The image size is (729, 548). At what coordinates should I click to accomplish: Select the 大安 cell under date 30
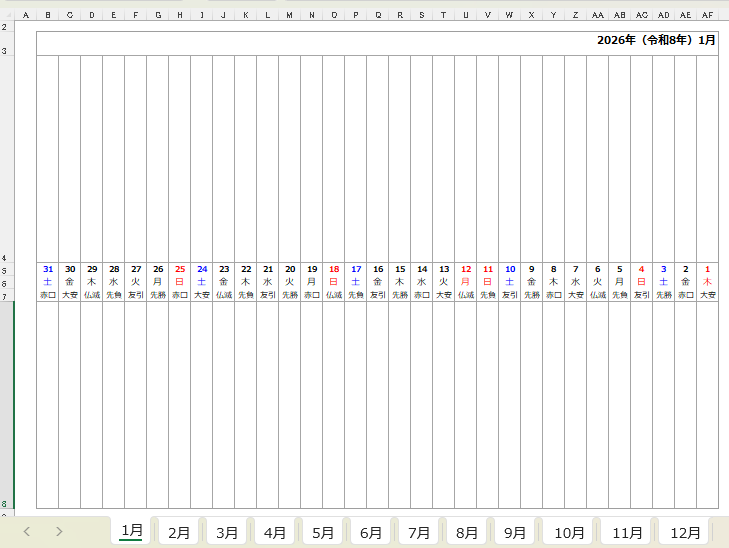pyautogui.click(x=70, y=295)
